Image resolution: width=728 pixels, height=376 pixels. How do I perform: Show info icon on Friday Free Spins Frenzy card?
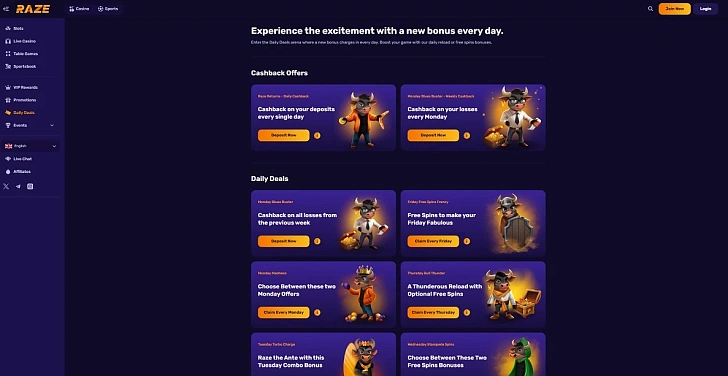(467, 241)
